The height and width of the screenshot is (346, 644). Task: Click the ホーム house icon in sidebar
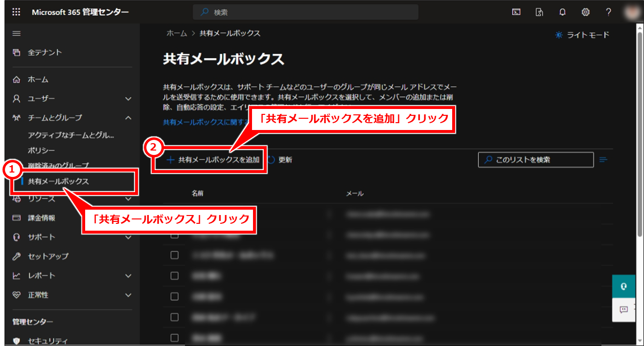pos(17,79)
